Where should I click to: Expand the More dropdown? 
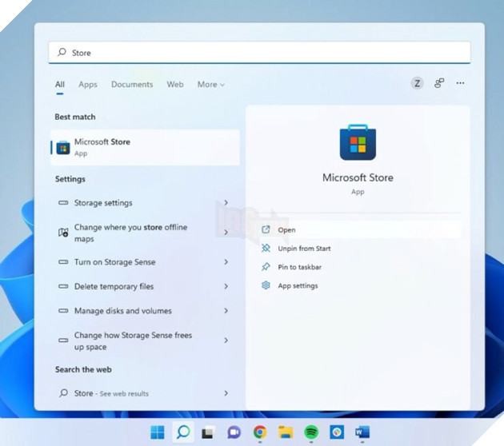[x=211, y=85]
